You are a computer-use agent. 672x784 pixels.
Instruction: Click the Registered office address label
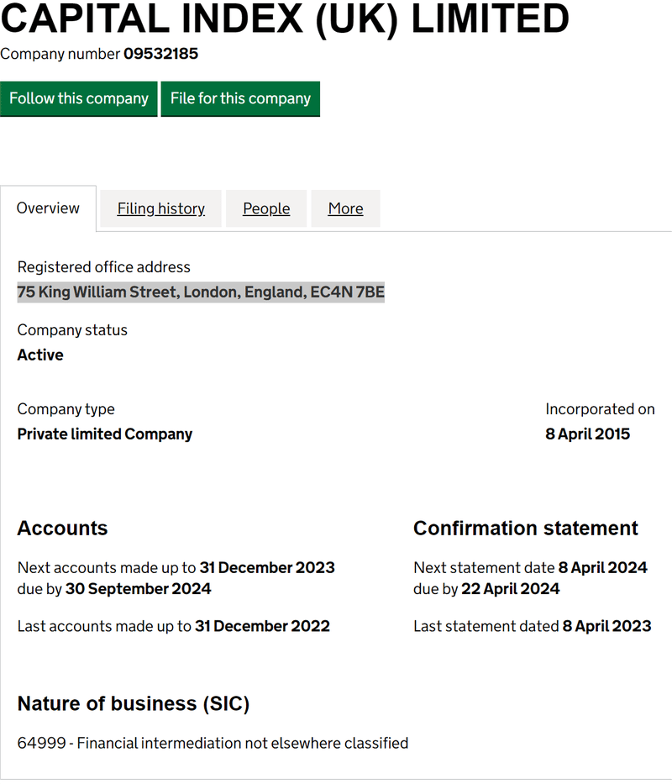coord(104,267)
